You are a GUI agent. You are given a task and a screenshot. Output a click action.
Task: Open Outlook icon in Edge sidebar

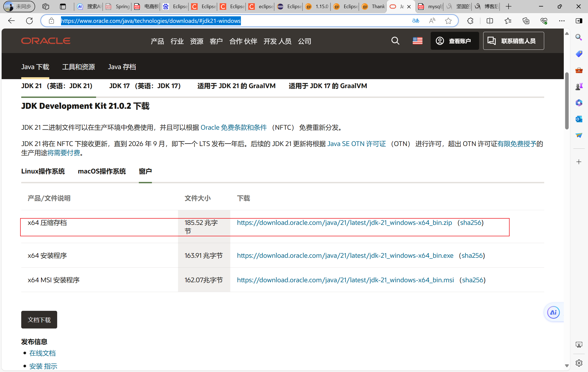point(579,119)
